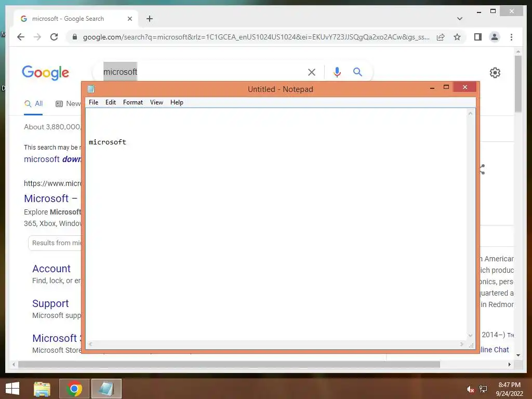Click the Google search magnifier button
The height and width of the screenshot is (399, 532).
[357, 72]
